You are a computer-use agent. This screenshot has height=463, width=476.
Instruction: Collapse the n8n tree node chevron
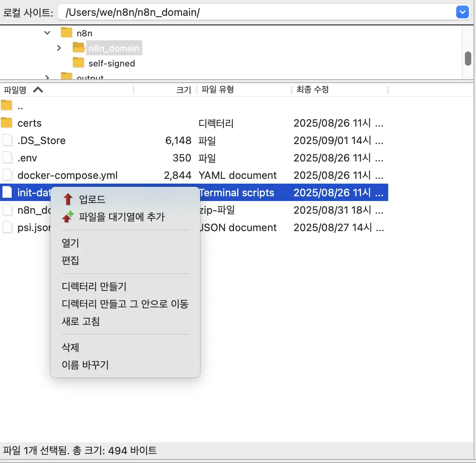(x=47, y=32)
